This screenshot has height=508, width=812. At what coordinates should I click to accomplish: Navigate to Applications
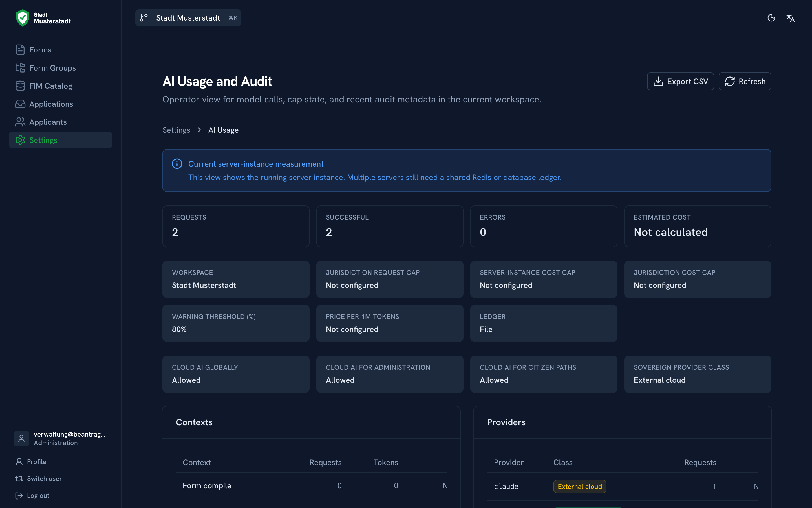point(61,104)
